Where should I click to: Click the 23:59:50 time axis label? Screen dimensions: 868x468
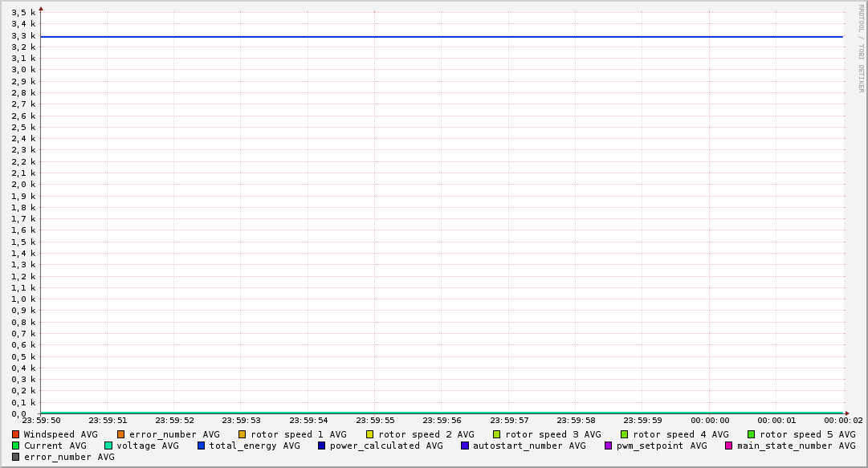(x=41, y=420)
